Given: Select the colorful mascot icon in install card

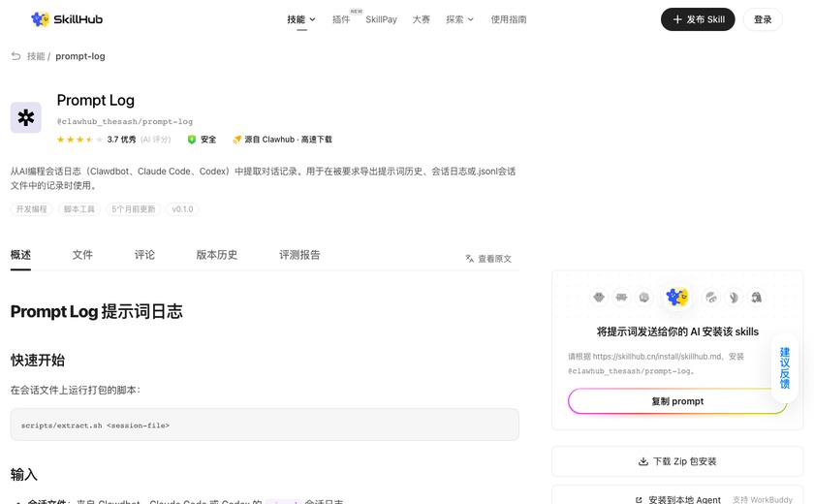Looking at the screenshot, I should point(677,298).
